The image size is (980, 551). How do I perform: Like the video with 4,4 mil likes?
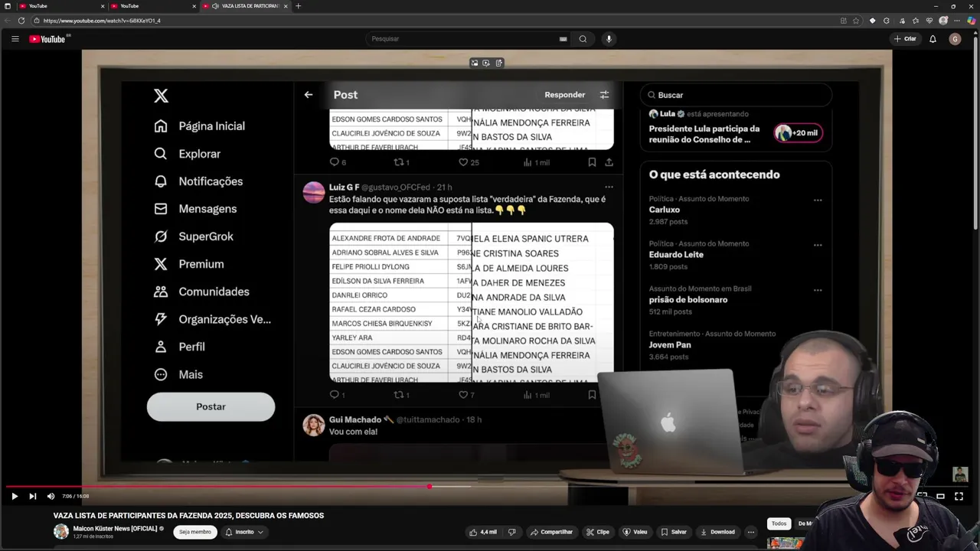tap(484, 532)
